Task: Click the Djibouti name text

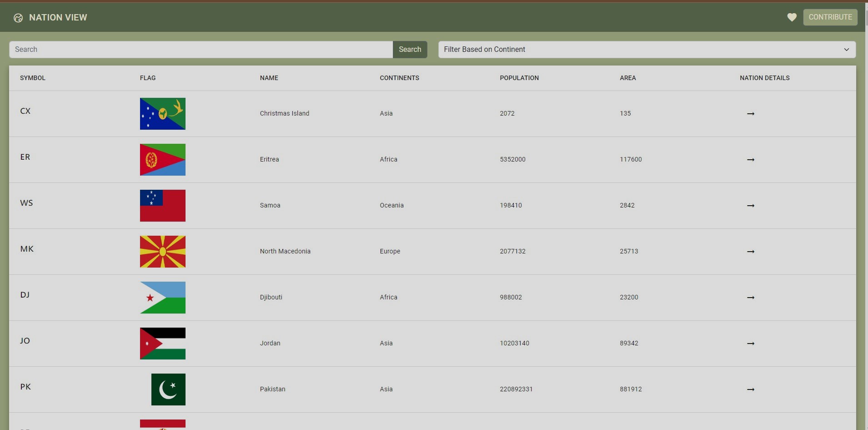Action: pyautogui.click(x=271, y=297)
